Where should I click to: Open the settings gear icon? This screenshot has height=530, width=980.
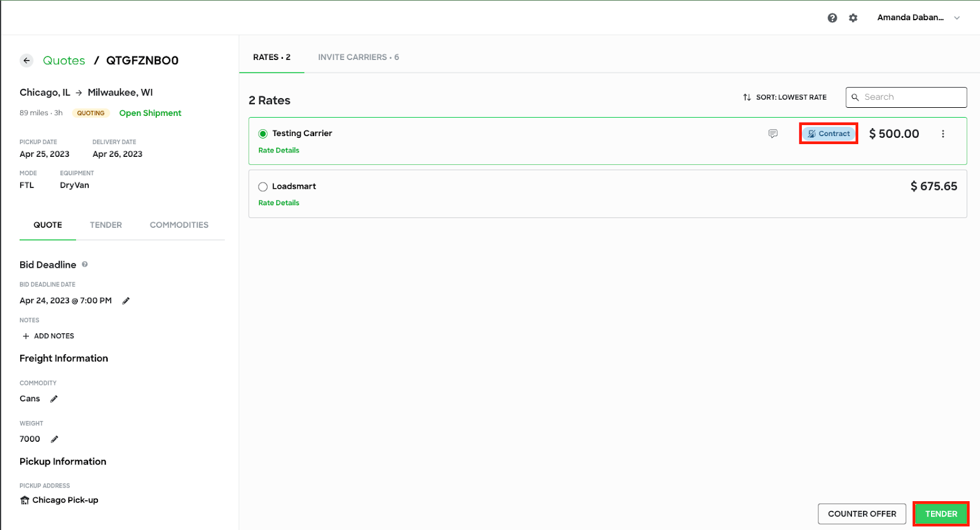(853, 18)
